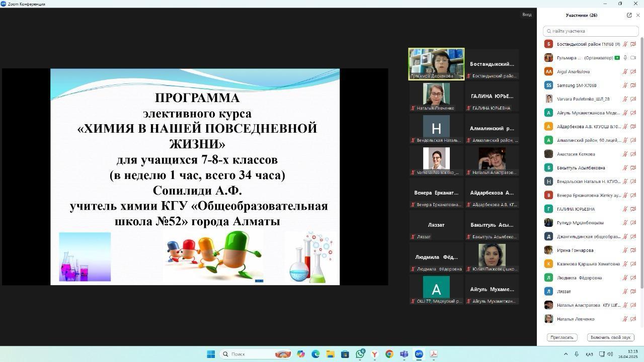Open the КАЗ keyboard language switcher

pyautogui.click(x=589, y=354)
